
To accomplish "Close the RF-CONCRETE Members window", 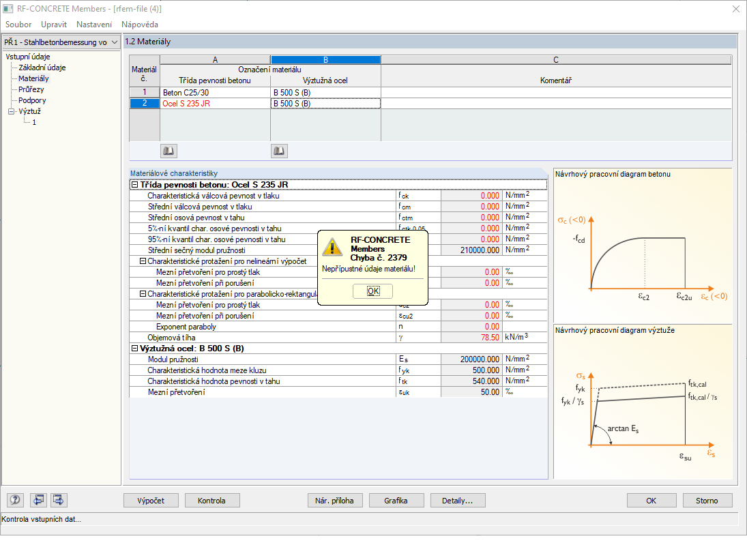I will click(x=735, y=9).
